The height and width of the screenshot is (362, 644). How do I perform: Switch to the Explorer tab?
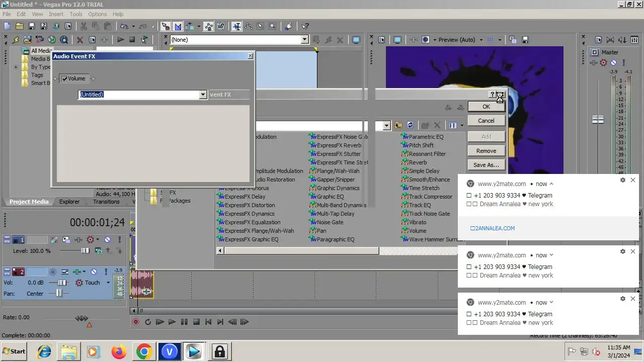(69, 202)
